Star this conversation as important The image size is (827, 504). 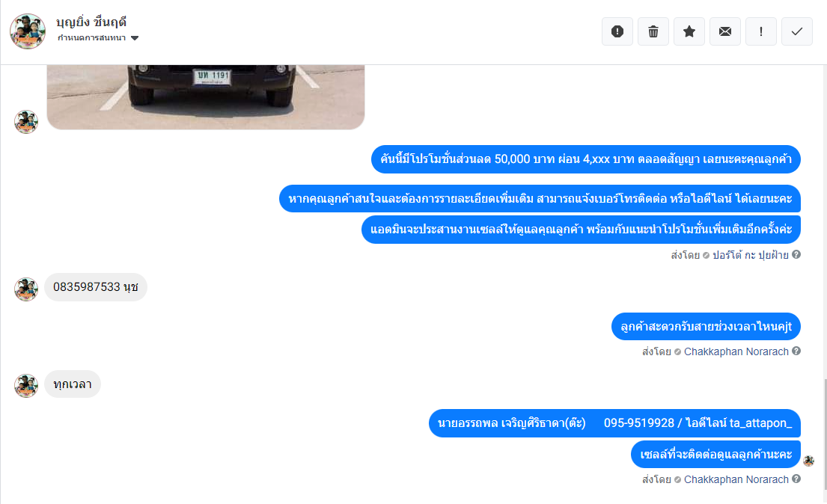689,31
